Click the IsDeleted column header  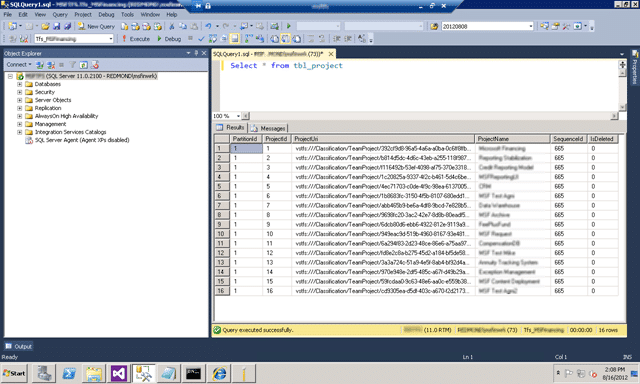pos(603,139)
